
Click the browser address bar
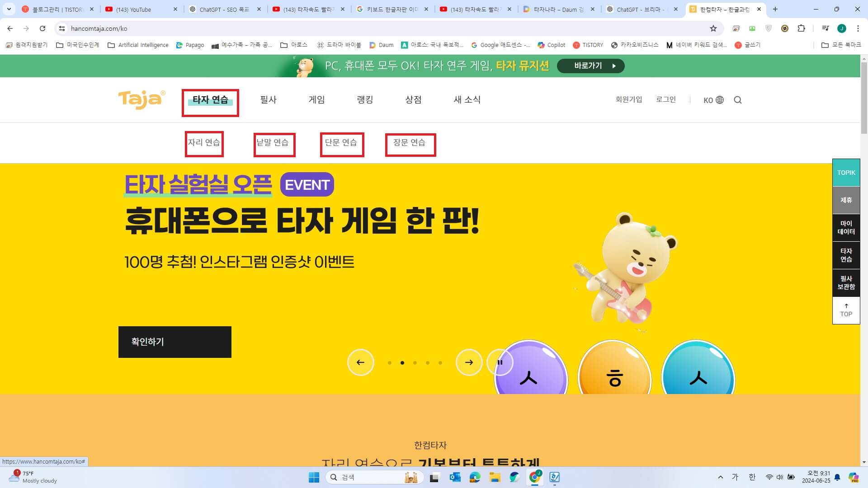[181, 28]
